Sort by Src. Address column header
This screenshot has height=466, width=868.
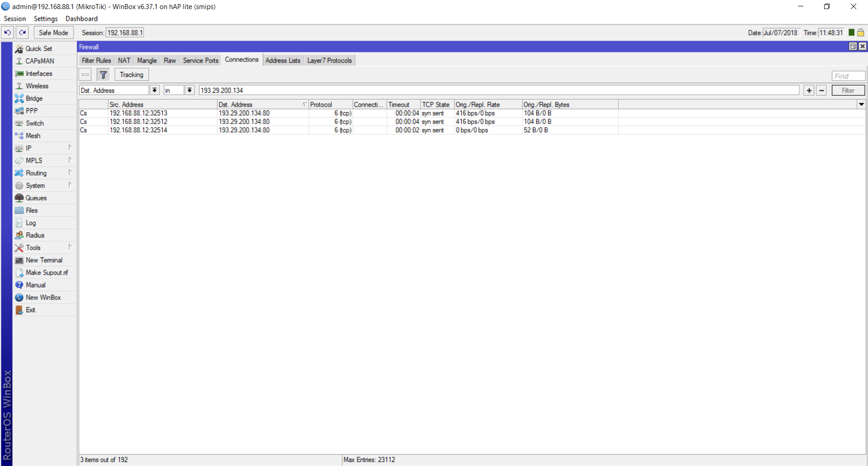(162, 105)
